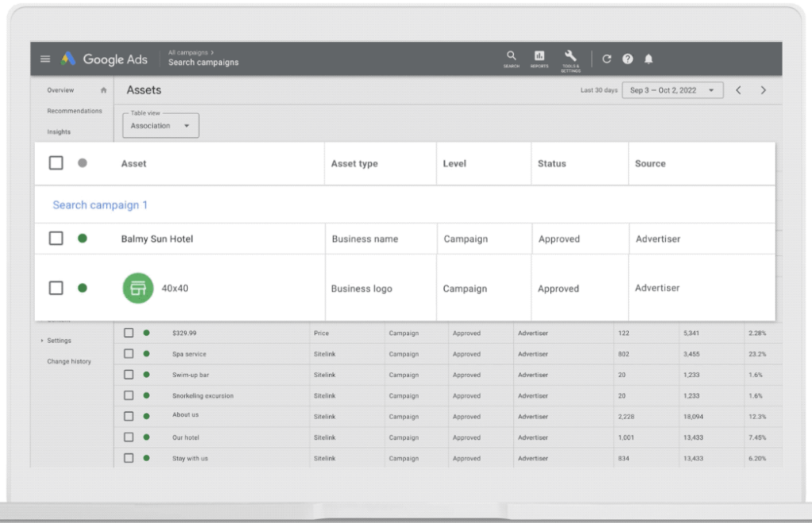Open the Association table view dropdown
Screen dimensions: 812x523
(x=160, y=126)
